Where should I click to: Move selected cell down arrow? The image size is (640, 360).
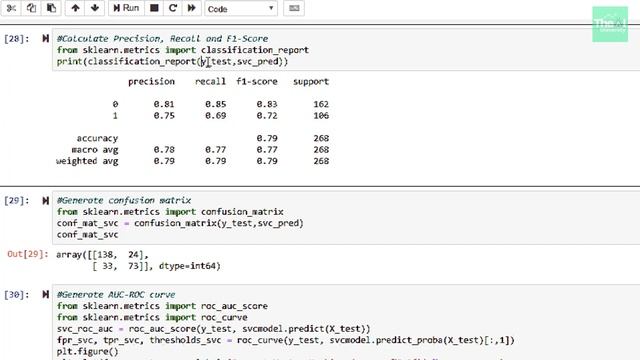coord(95,8)
